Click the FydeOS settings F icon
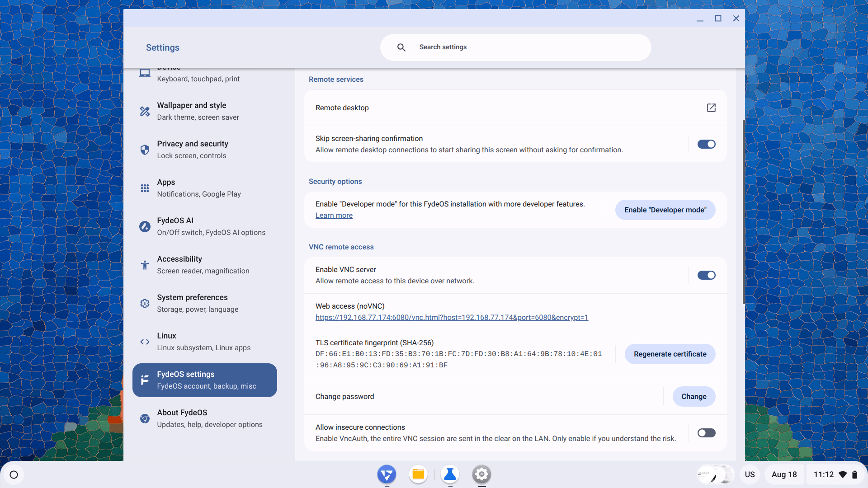Image resolution: width=868 pixels, height=488 pixels. [x=145, y=380]
